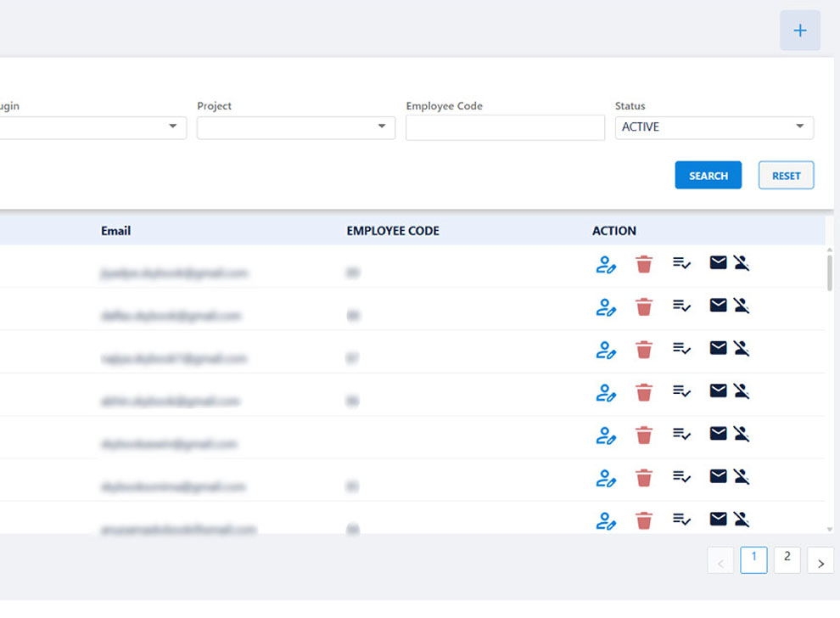
Task: Click the RESET button
Action: tap(786, 176)
